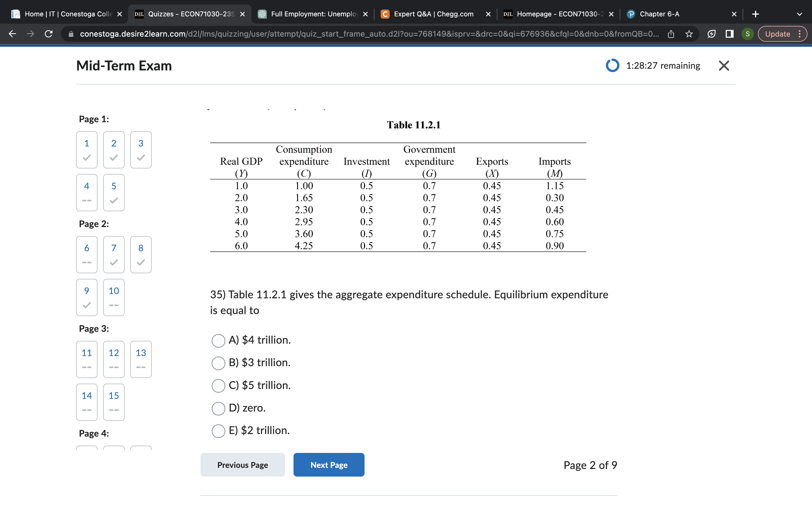View site security via the lock icon
Image resolution: width=812 pixels, height=507 pixels.
tap(71, 34)
